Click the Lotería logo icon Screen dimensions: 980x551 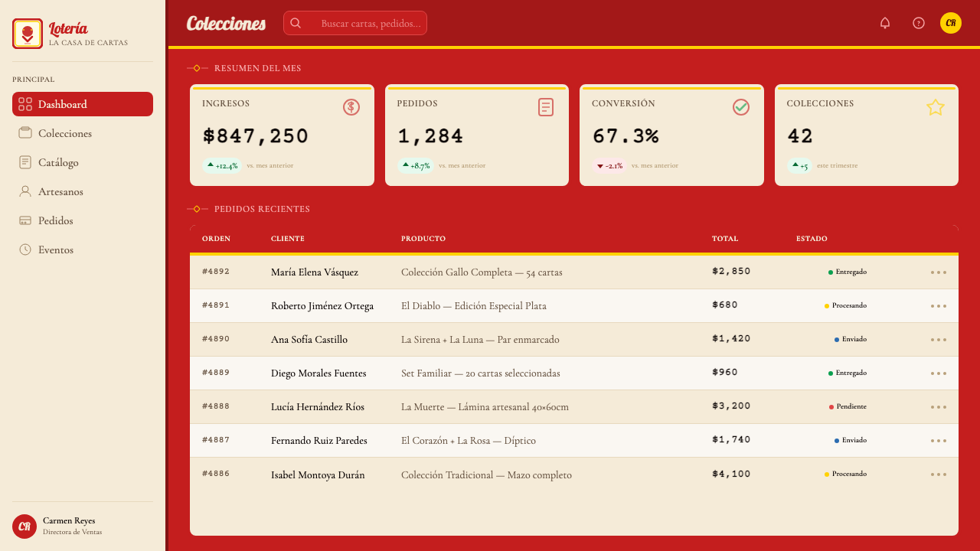[28, 34]
